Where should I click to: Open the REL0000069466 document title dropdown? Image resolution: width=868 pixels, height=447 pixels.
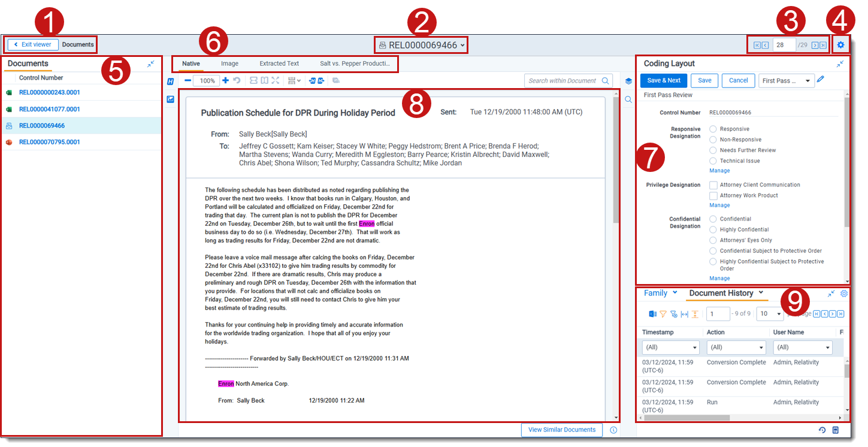pyautogui.click(x=422, y=45)
